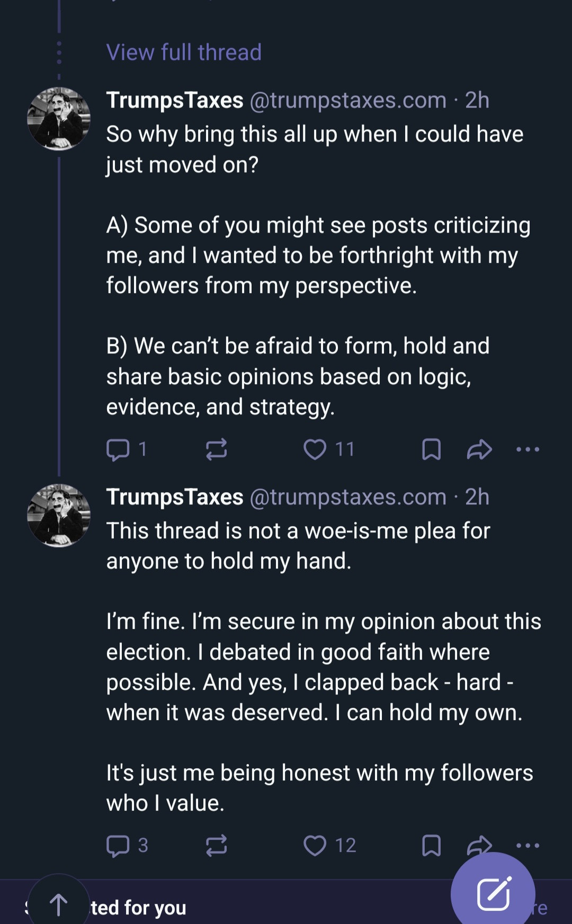Image resolution: width=572 pixels, height=924 pixels.
Task: Reply to the woe-is-me post
Action: coord(118,846)
